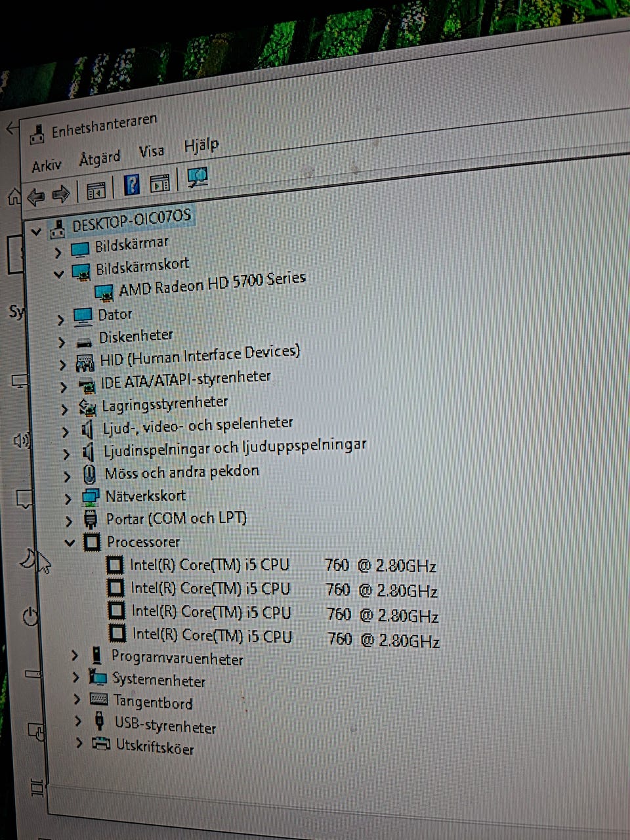Click the Diskenheter drive icon
630x840 pixels.
pos(84,343)
